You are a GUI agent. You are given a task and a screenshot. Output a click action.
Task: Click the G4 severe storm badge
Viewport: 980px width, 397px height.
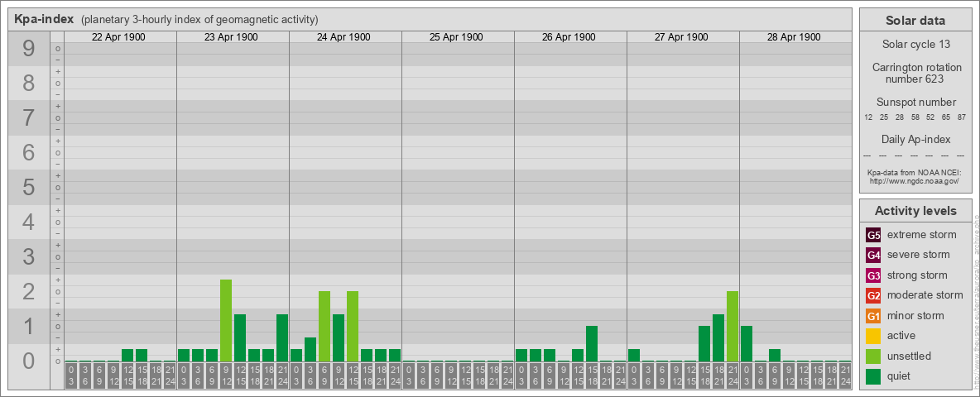pyautogui.click(x=873, y=255)
